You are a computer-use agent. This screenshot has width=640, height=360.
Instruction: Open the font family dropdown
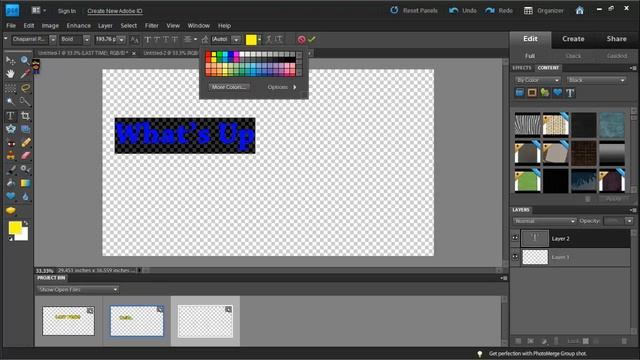pyautogui.click(x=53, y=40)
